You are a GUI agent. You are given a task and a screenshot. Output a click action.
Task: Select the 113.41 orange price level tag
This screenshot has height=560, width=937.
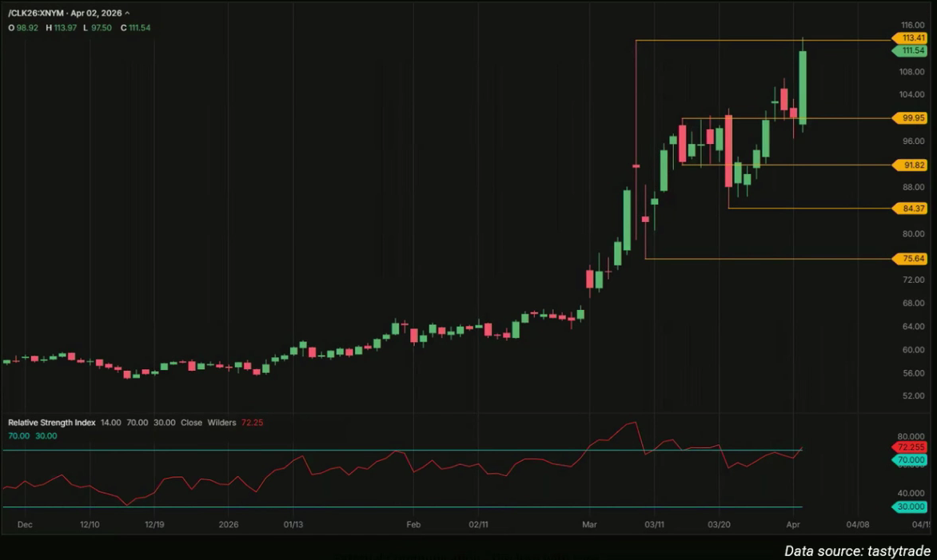pos(910,38)
